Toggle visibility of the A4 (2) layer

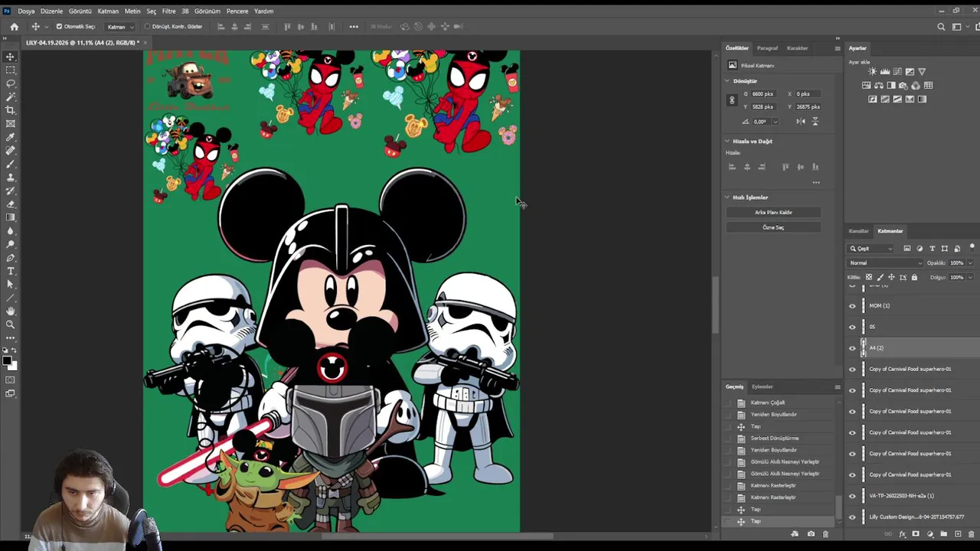click(852, 348)
